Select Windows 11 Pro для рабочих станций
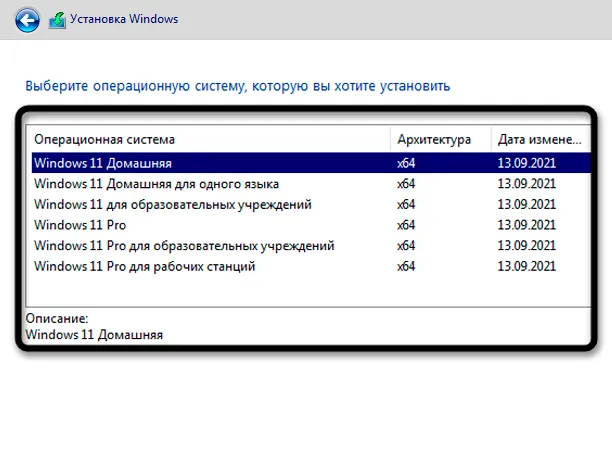The image size is (612, 450). [311, 266]
